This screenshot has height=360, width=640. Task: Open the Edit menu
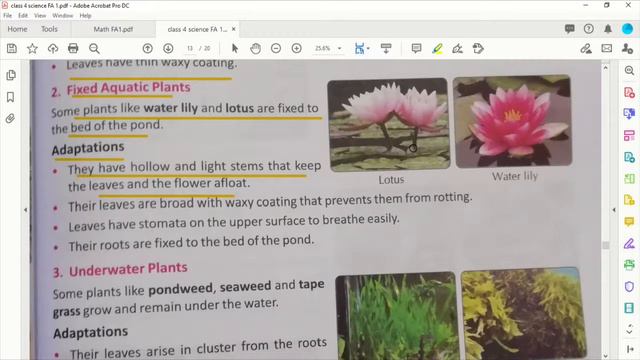tap(23, 16)
